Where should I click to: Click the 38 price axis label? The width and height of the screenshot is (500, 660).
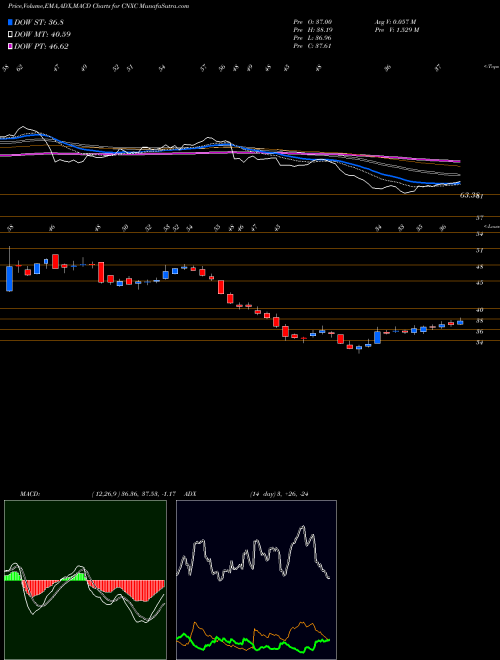click(479, 321)
